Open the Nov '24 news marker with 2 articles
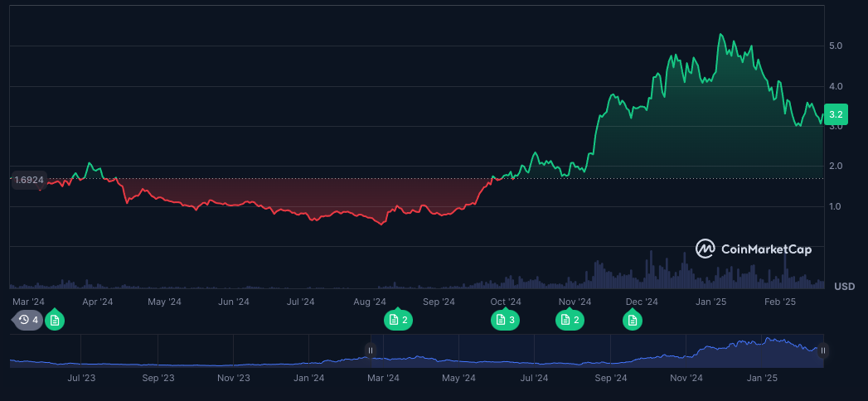Viewport: 868px width, 401px height. (570, 320)
